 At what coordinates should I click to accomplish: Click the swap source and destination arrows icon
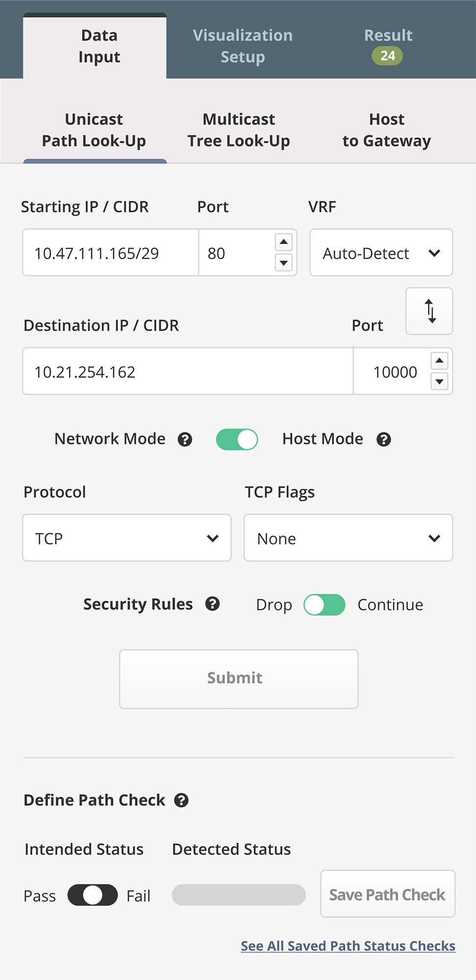pos(429,311)
